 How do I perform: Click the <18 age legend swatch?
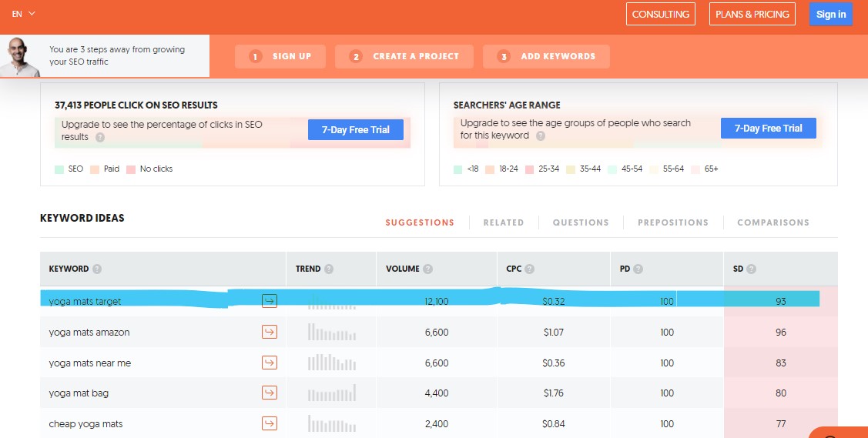(457, 169)
